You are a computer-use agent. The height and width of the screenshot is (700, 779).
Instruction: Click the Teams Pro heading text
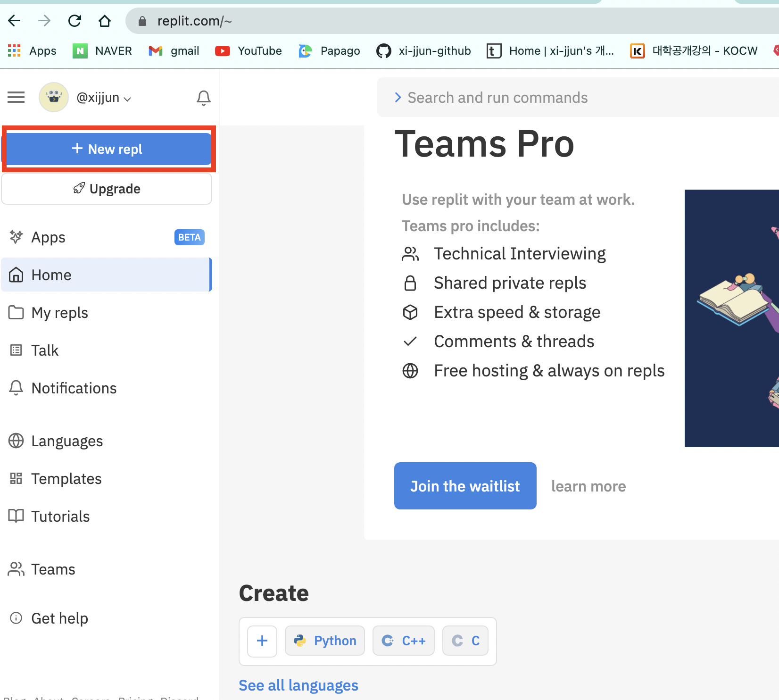click(485, 144)
